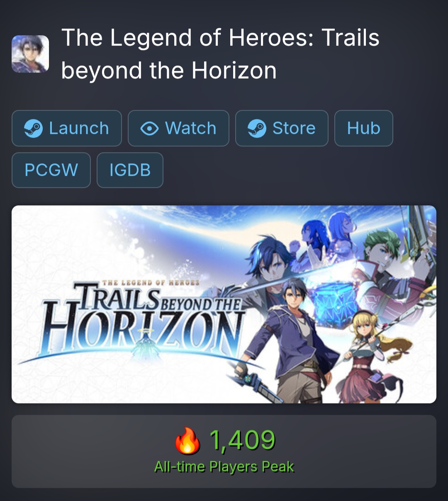Click the eye icon in the Watch button
The height and width of the screenshot is (501, 448).
pos(149,129)
